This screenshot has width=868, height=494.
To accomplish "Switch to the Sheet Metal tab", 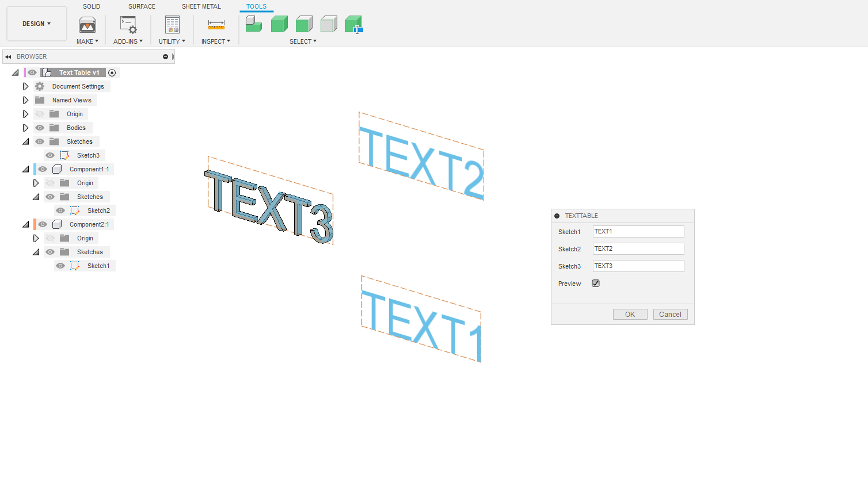I will [x=201, y=6].
